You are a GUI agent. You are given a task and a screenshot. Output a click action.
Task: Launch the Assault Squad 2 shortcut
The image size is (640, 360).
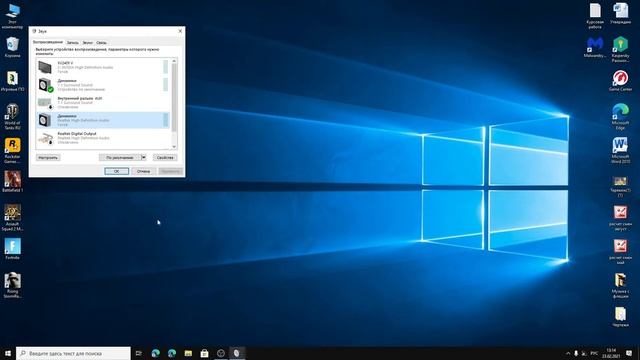coord(12,218)
